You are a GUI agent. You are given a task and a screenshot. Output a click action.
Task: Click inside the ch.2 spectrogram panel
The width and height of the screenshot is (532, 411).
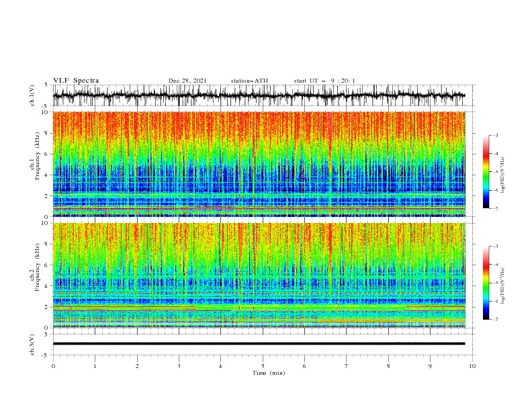coord(259,275)
